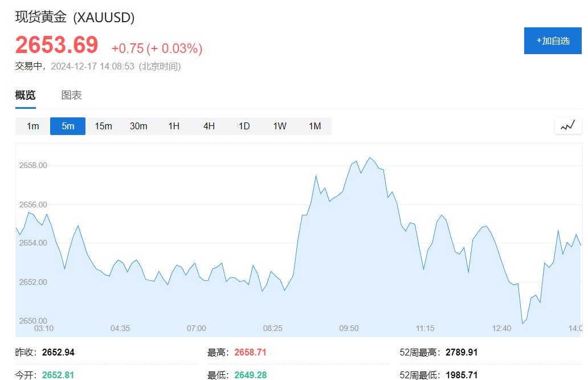Click the 2653.69 current price
Screen dimensions: 588x380
click(x=56, y=44)
